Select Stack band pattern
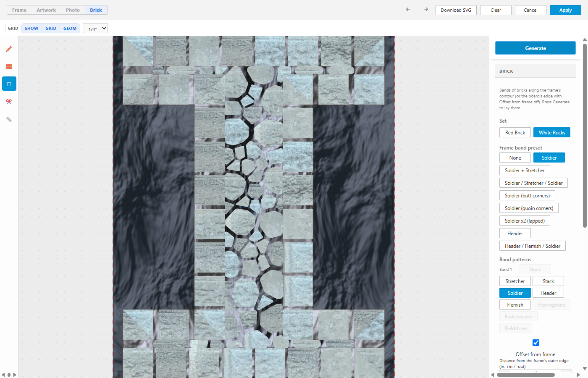Viewport: 588px width, 378px height. (x=548, y=281)
